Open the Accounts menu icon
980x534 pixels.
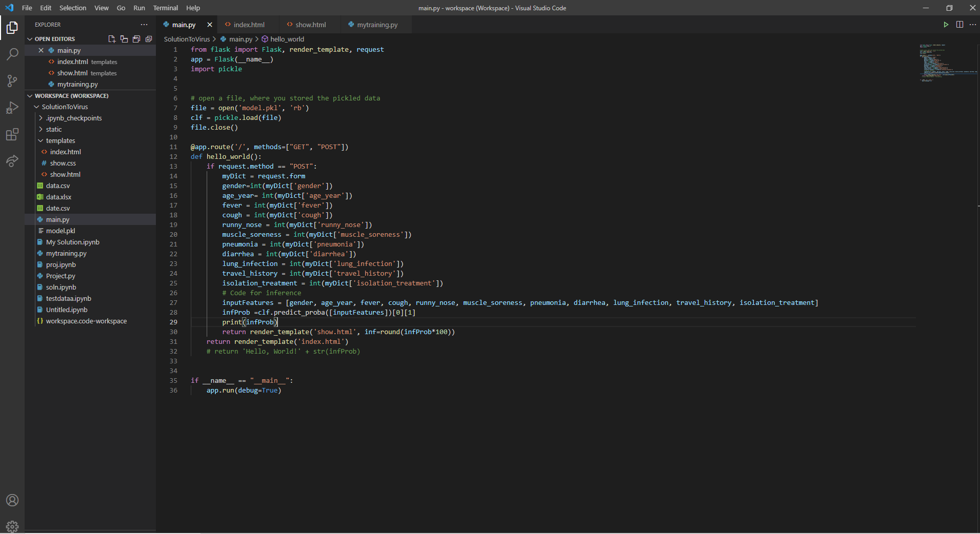(x=12, y=500)
